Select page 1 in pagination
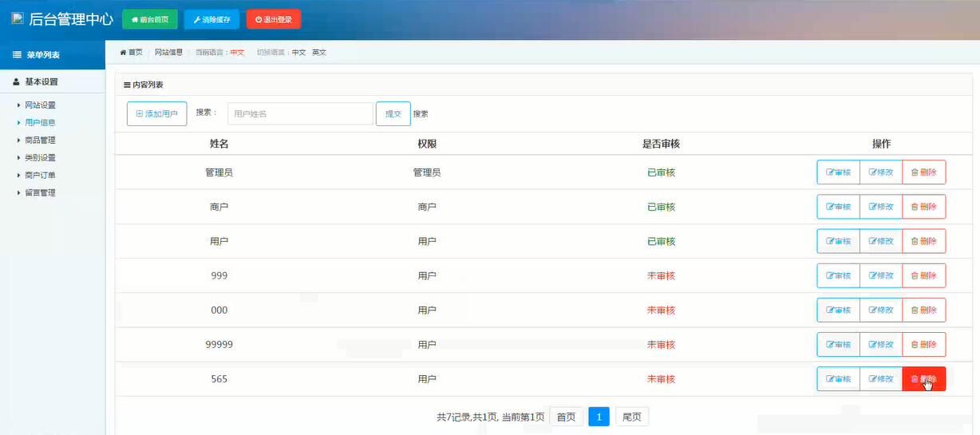The width and height of the screenshot is (980, 435). point(599,417)
